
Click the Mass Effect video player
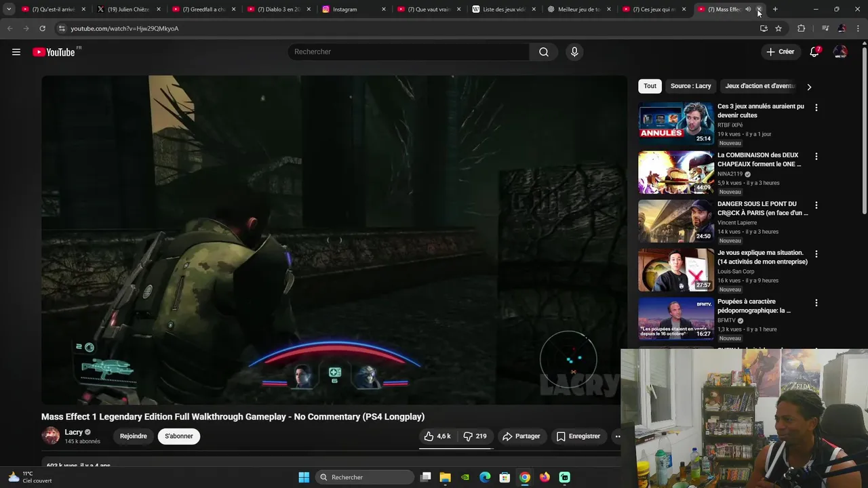click(334, 240)
